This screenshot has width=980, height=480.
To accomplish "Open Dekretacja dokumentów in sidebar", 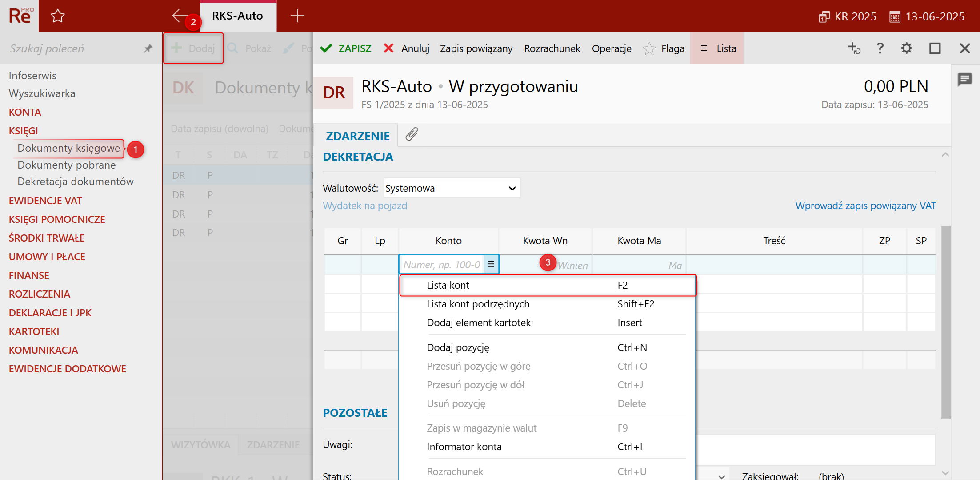I will 76,182.
